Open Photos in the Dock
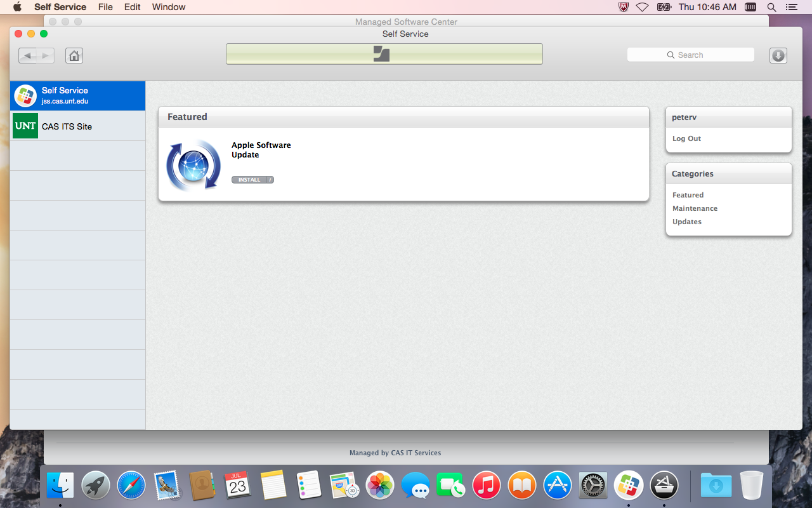Viewport: 812px width, 508px height. [380, 486]
